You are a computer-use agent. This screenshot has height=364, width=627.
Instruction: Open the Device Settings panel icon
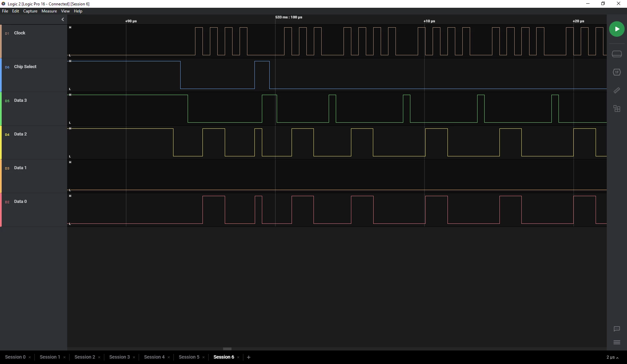tap(617, 54)
